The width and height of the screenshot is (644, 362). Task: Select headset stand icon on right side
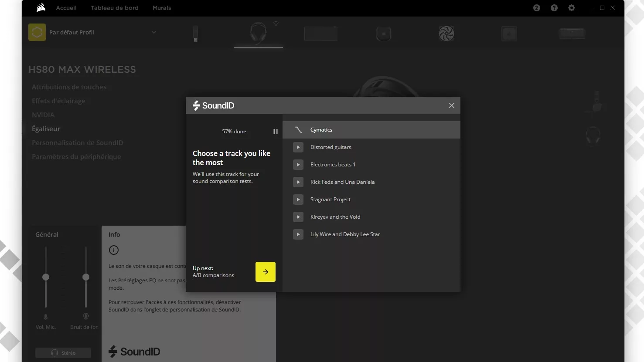(596, 102)
